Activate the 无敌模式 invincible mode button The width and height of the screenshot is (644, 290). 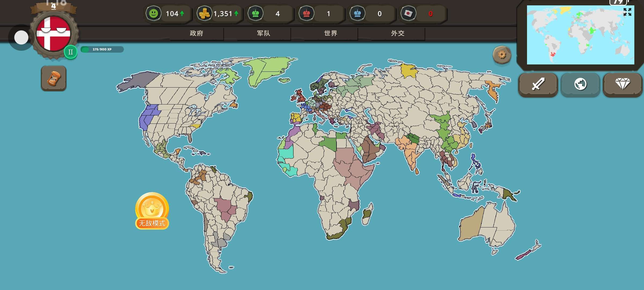(152, 211)
